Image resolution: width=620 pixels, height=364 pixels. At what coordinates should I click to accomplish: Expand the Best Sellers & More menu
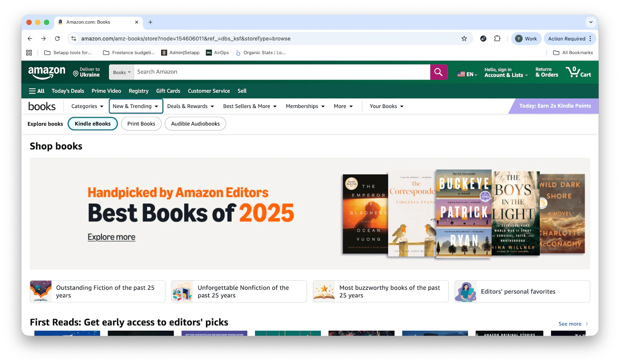[x=250, y=106]
